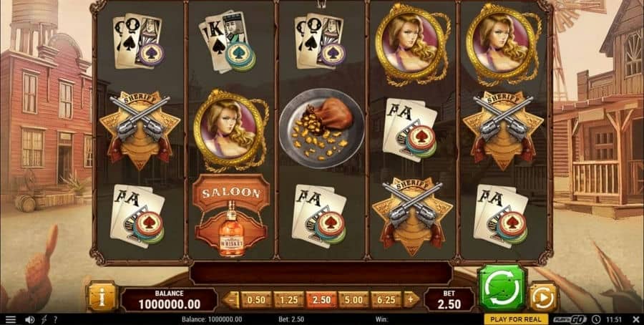
Task: Select the 1.25 bet value
Action: click(289, 299)
